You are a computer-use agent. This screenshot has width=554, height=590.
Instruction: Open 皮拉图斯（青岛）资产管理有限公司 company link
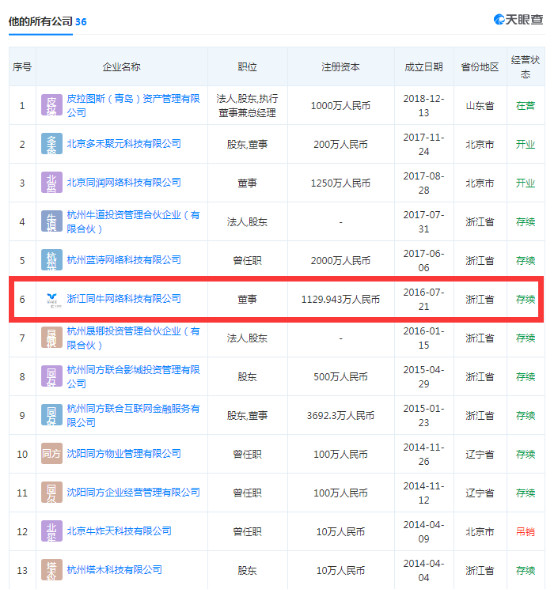pos(133,105)
